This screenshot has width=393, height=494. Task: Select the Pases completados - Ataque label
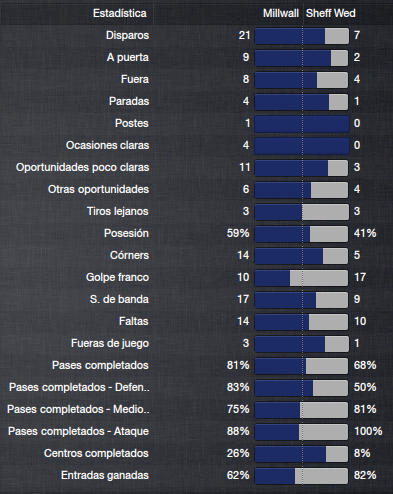pos(78,431)
